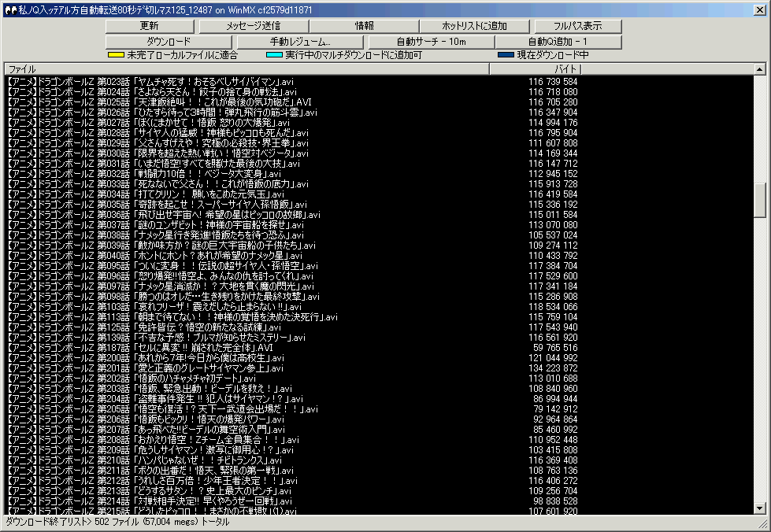Click the 自動Q追加 - 1 button
This screenshot has width=771, height=532.
(x=558, y=41)
